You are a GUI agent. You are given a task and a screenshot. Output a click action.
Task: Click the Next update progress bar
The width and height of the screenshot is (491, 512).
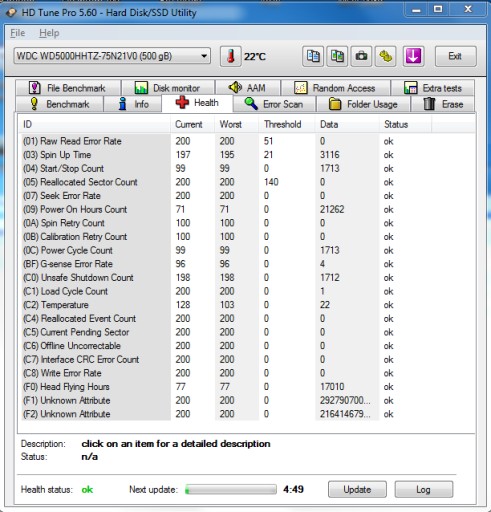click(231, 489)
